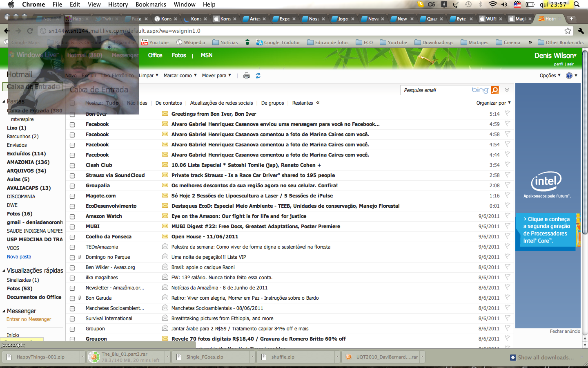The width and height of the screenshot is (588, 368).
Task: Open Wi-Fi status menu bar icon
Action: 492,4
